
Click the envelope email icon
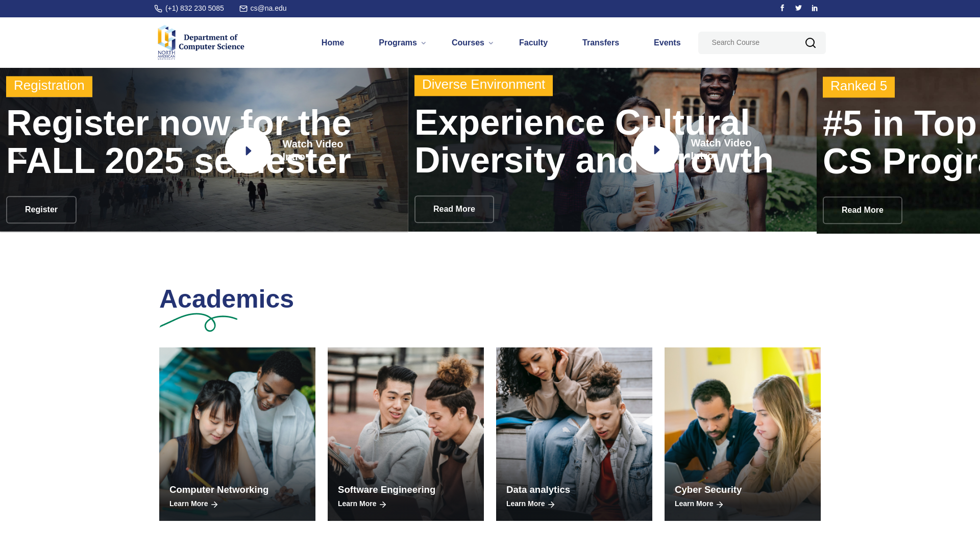(x=243, y=9)
